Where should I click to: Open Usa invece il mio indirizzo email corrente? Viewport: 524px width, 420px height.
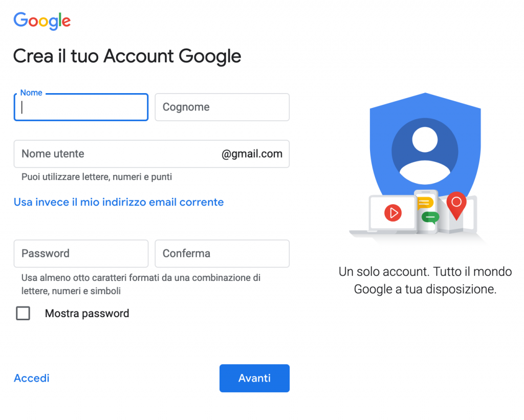click(x=119, y=202)
